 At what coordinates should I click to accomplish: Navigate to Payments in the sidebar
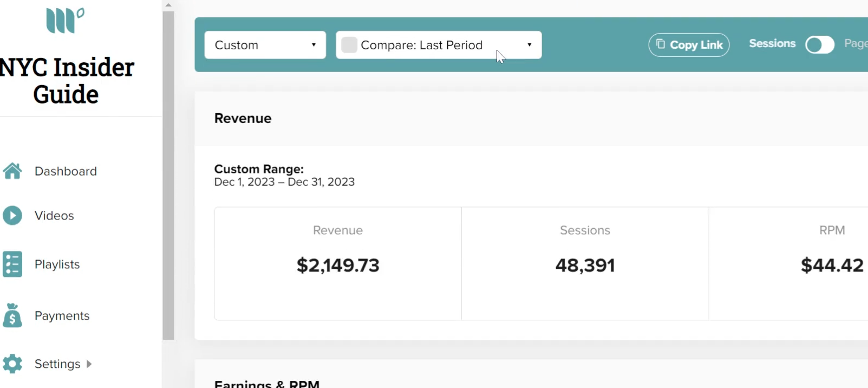(62, 316)
